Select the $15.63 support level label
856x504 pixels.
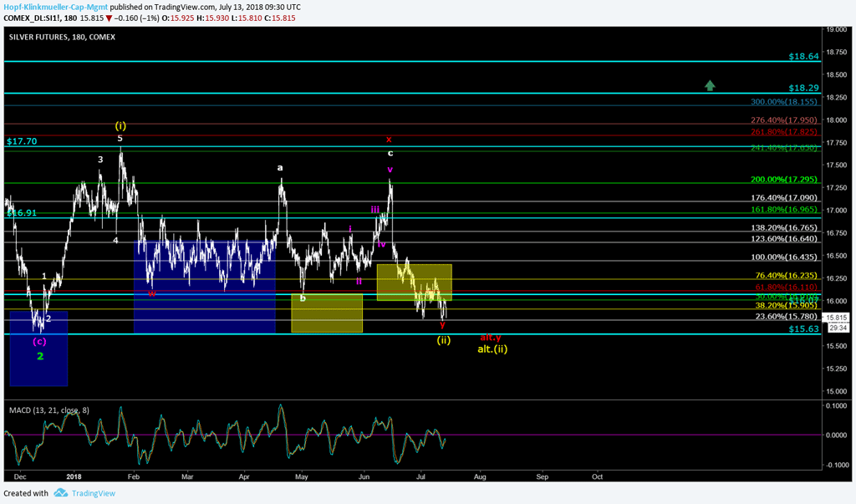pos(803,330)
